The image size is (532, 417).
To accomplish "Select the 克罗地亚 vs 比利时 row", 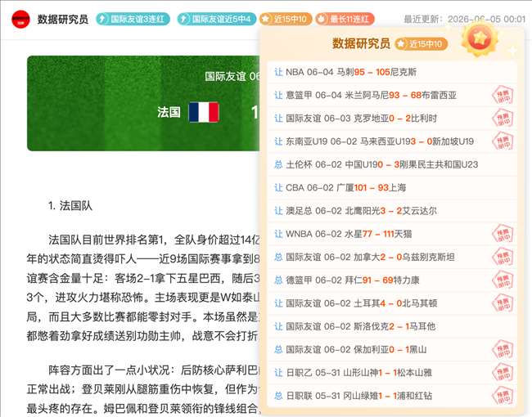I will [392, 119].
